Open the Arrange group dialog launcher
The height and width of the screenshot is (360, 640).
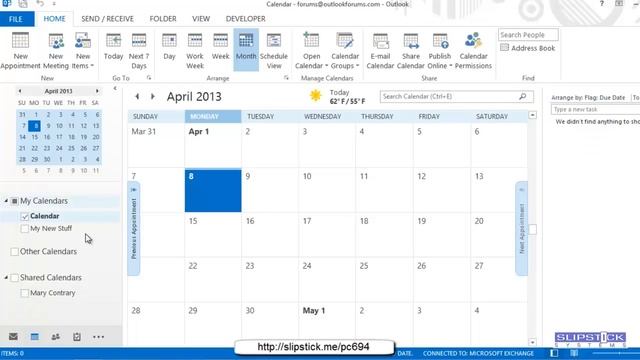tap(287, 78)
